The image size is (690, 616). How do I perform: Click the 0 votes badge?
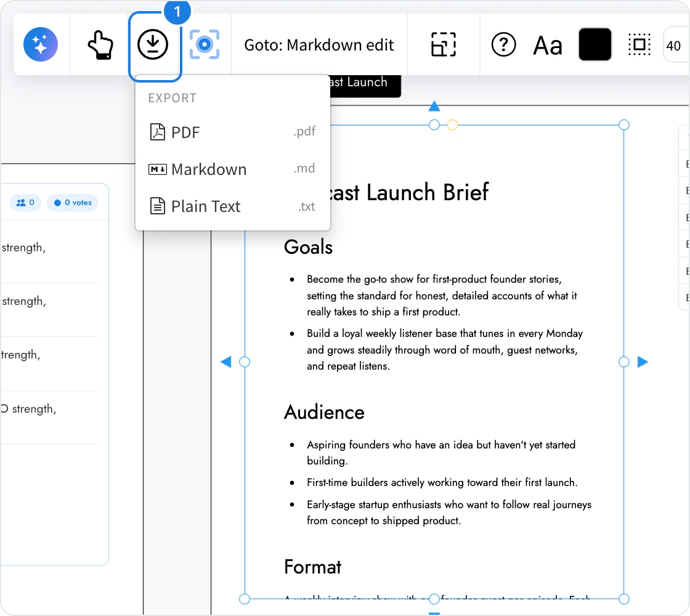[x=73, y=203]
